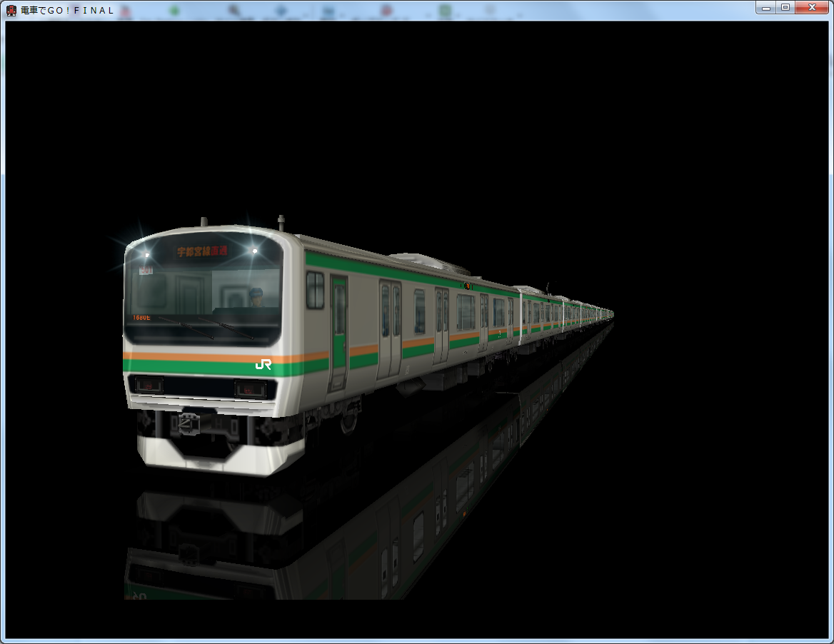Click the 1680E train number display
Viewport: 834px width, 644px height.
click(x=141, y=318)
